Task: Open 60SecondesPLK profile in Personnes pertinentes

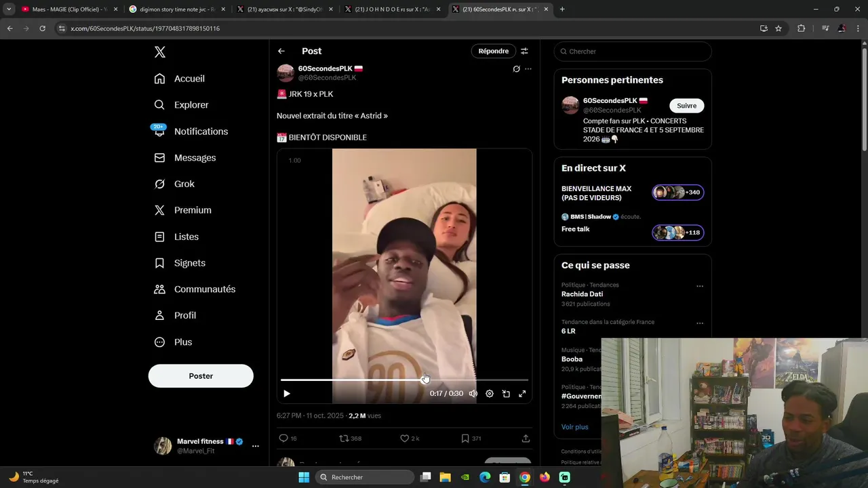Action: click(615, 100)
